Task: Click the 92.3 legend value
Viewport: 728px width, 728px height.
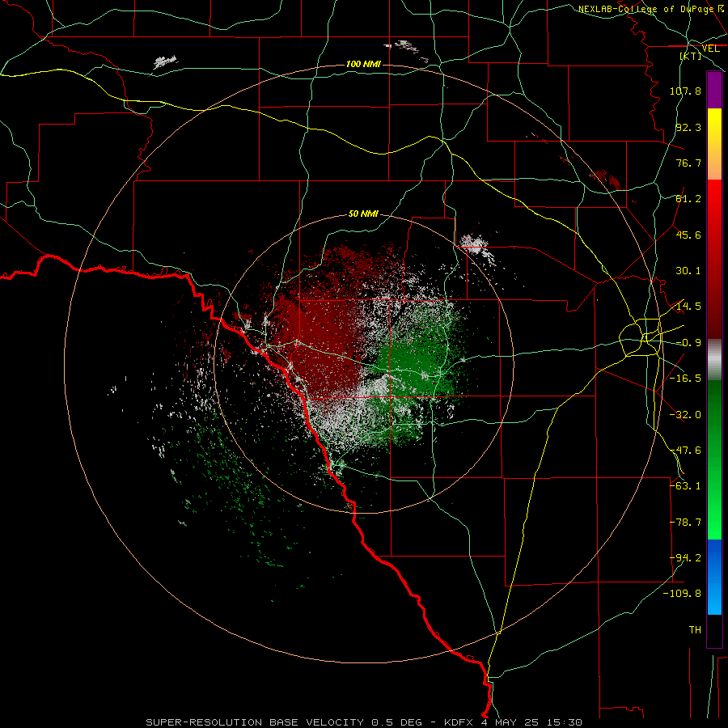Action: [x=688, y=127]
